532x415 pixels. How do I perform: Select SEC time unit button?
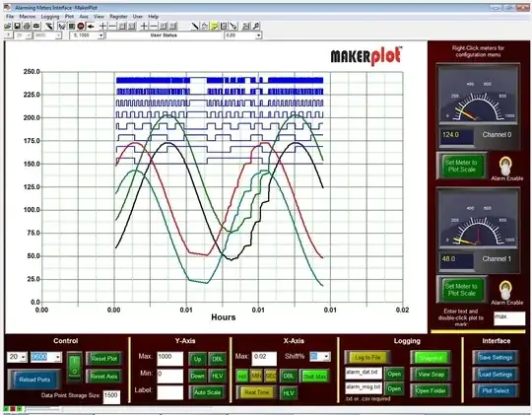(271, 377)
